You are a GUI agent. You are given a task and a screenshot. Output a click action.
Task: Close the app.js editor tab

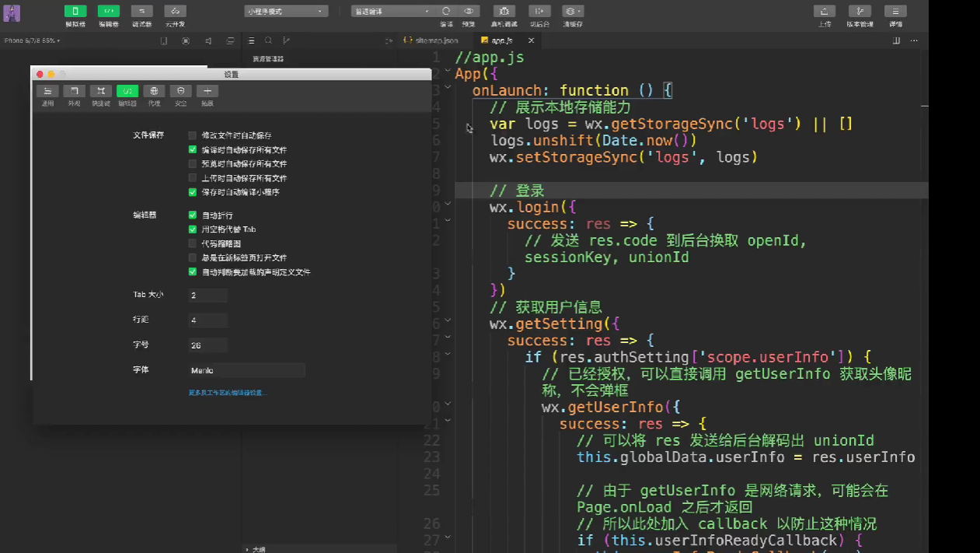532,40
